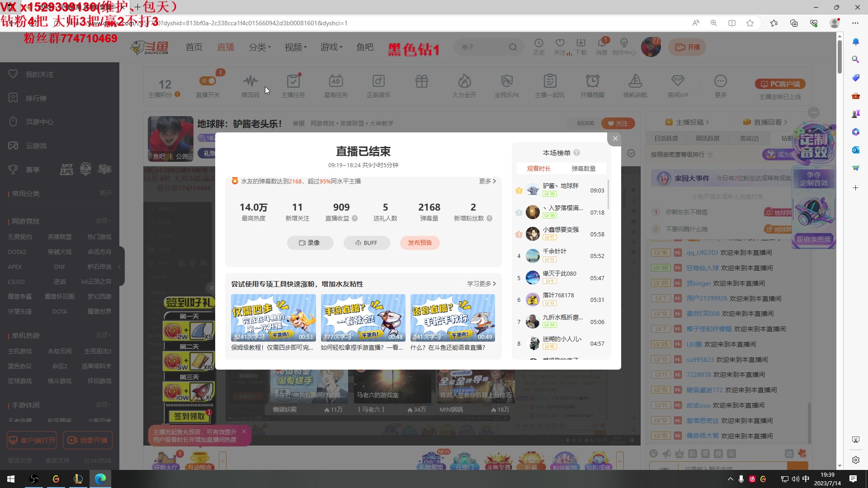Open 房间VIP diamond icon
The width and height of the screenshot is (868, 488).
pos(678,81)
